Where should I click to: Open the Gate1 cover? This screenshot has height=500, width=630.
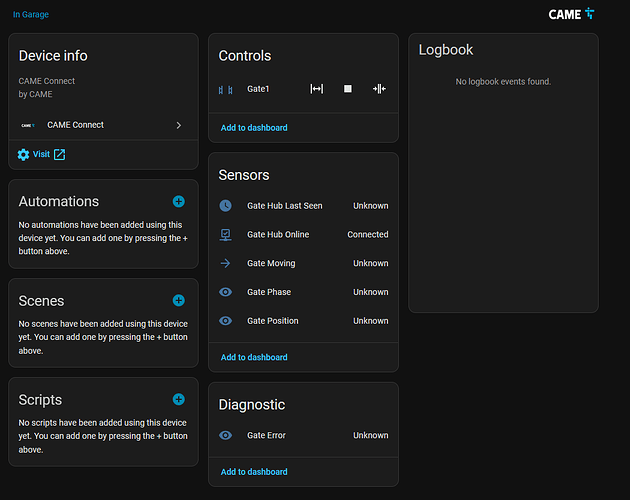[x=317, y=89]
